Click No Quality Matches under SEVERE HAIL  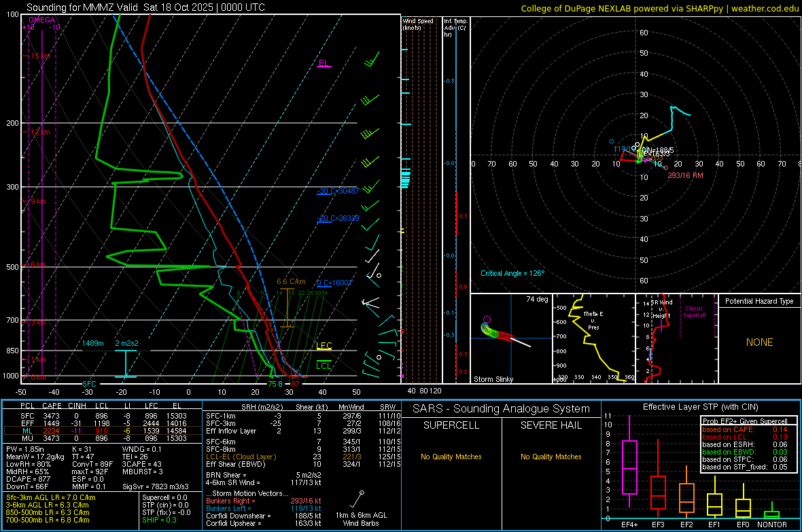click(551, 457)
